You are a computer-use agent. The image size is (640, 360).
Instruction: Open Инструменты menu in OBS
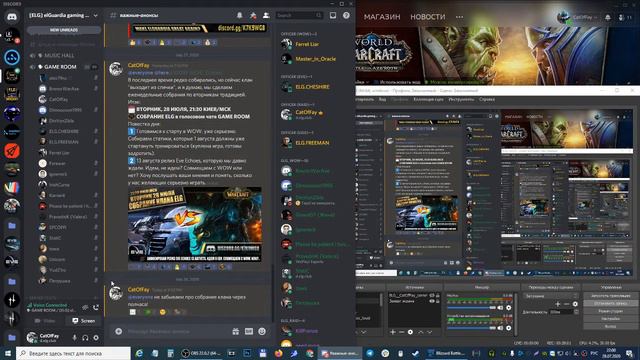(461, 99)
